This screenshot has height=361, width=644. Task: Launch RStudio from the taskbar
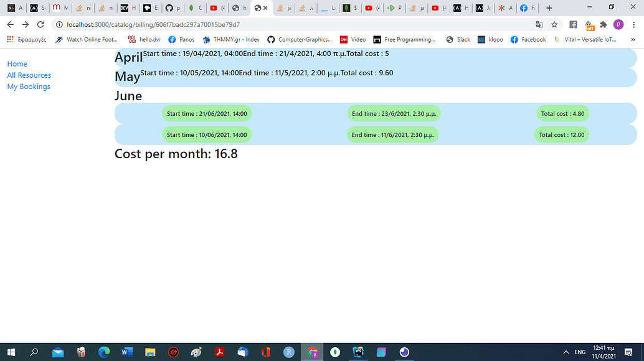[x=288, y=352]
